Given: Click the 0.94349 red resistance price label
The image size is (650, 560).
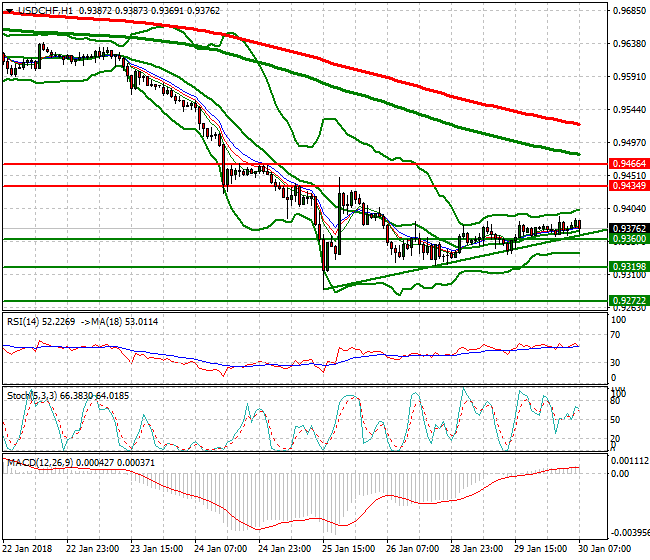Looking at the screenshot, I should pos(629,186).
